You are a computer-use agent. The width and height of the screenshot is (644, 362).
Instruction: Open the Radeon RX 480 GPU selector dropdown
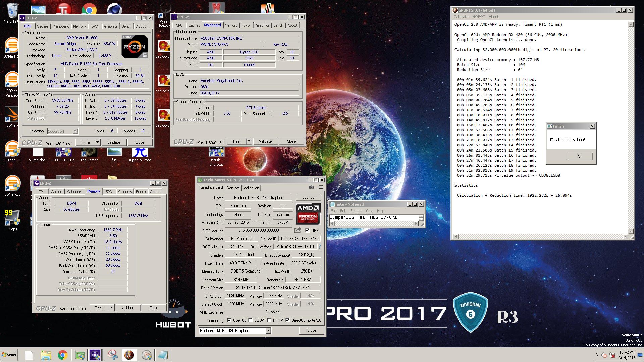[x=234, y=330]
